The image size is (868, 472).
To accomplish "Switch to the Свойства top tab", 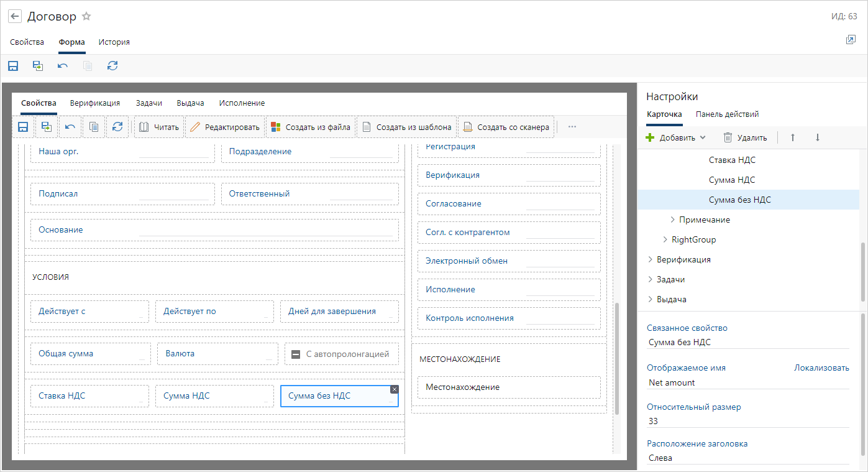I will 27,42.
